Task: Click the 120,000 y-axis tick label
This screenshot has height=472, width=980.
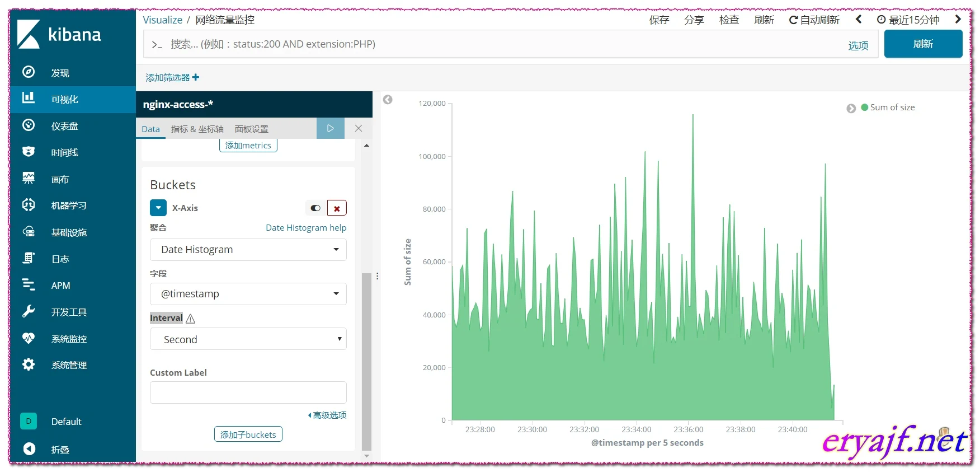Action: point(432,103)
